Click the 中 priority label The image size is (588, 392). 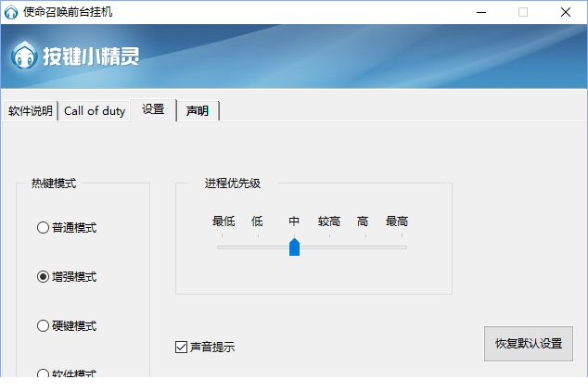coord(294,221)
